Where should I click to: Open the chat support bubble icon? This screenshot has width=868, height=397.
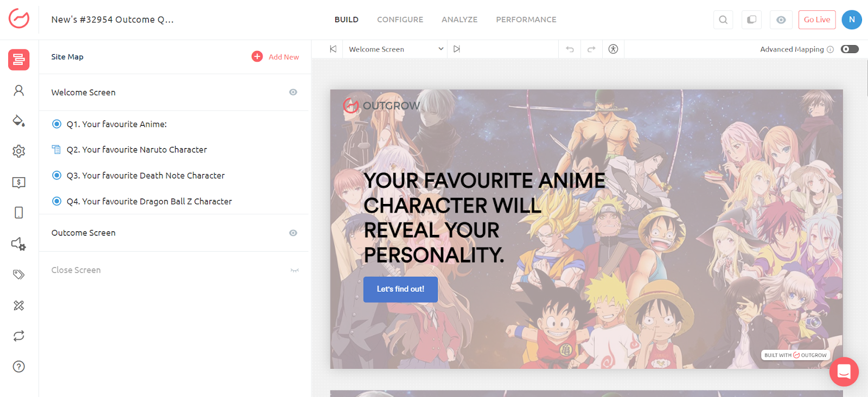(x=844, y=372)
